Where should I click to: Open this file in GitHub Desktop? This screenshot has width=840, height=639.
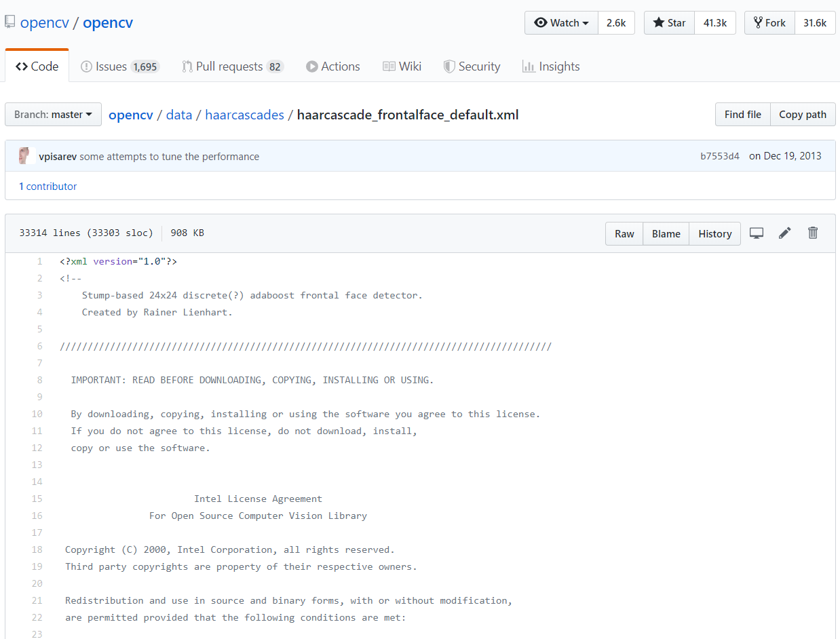tap(757, 233)
